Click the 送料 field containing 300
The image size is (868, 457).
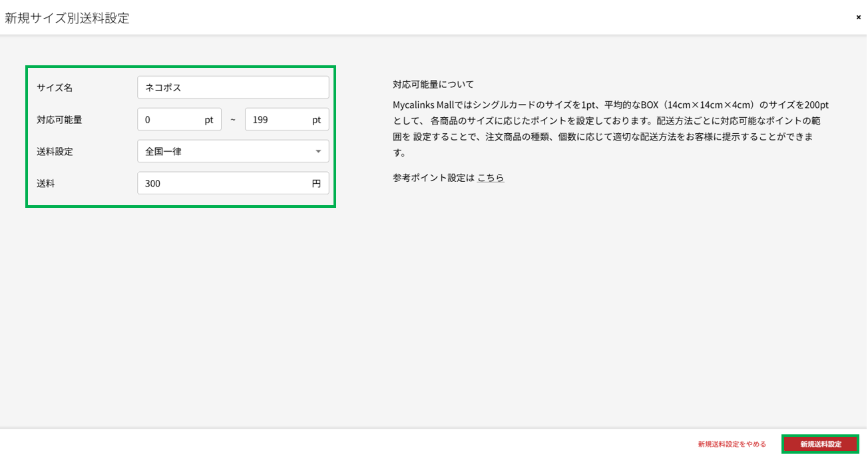tap(223, 183)
